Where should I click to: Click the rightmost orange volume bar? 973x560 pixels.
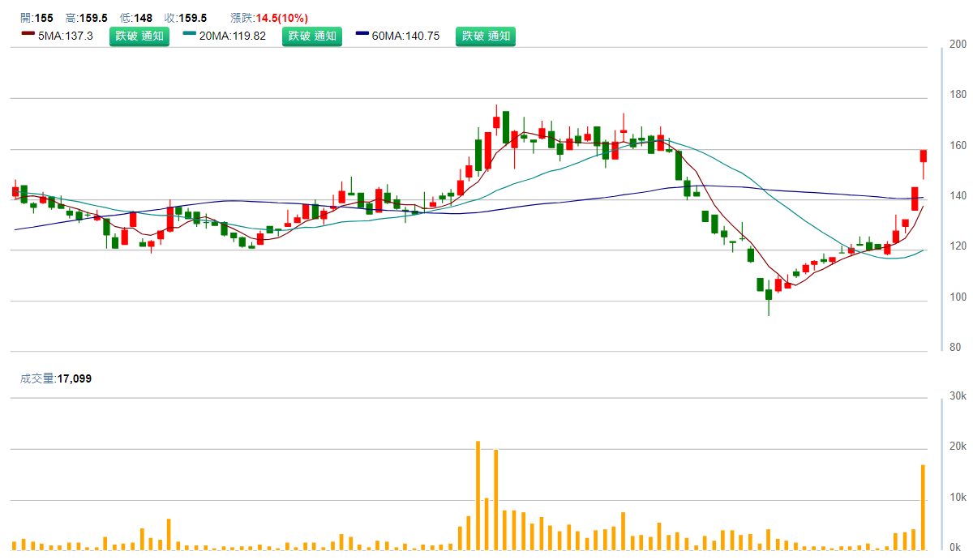tap(924, 507)
